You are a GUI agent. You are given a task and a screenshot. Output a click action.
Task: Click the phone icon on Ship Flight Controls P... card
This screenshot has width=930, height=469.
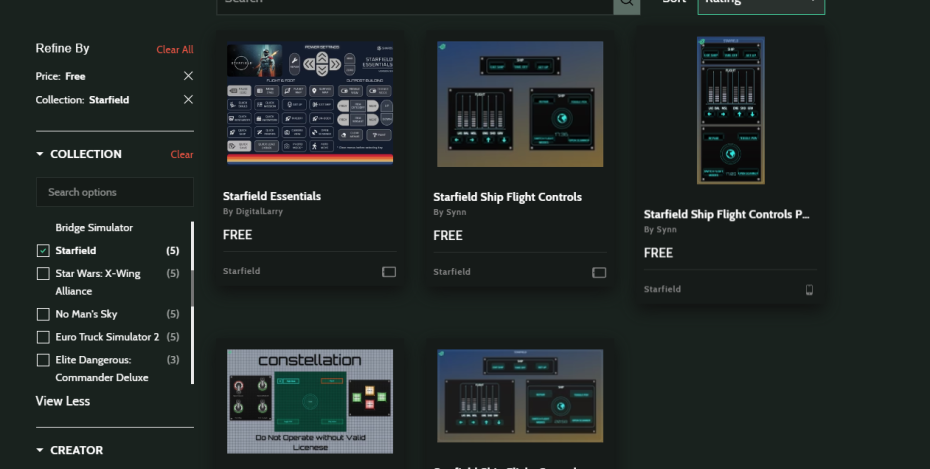(x=809, y=289)
